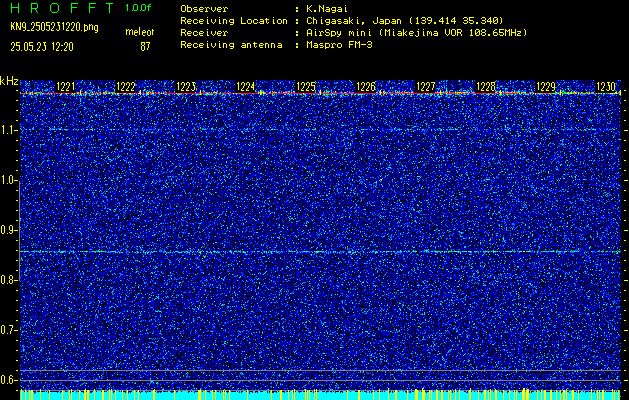Click the cyan signal level bar at bottom
The width and height of the screenshot is (629, 400).
point(320,395)
